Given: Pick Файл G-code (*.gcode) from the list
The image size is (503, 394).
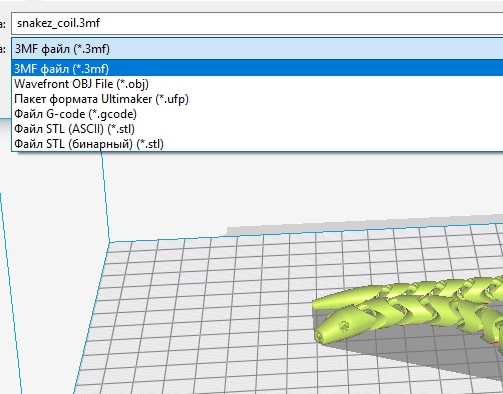Looking at the screenshot, I should coord(258,114).
